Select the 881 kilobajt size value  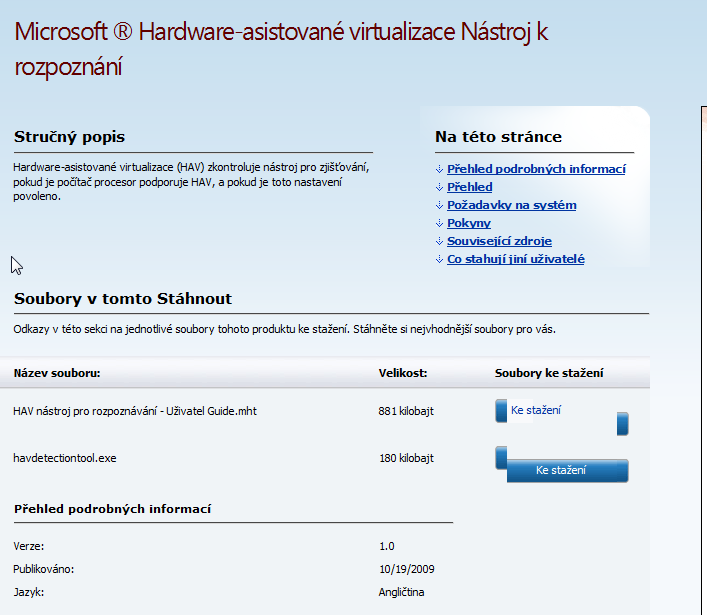406,411
